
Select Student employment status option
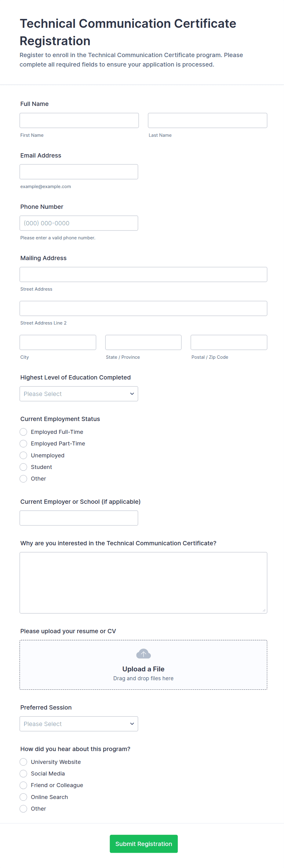tap(23, 467)
